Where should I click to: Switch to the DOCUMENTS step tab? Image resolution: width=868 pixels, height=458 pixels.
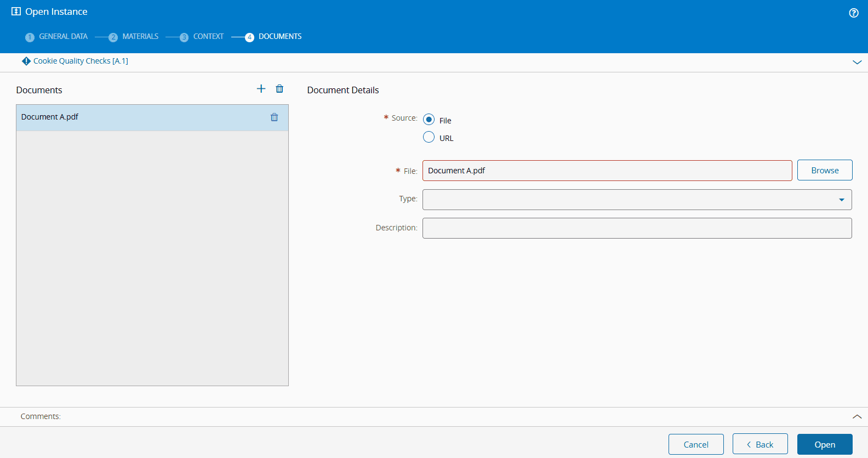tap(279, 37)
